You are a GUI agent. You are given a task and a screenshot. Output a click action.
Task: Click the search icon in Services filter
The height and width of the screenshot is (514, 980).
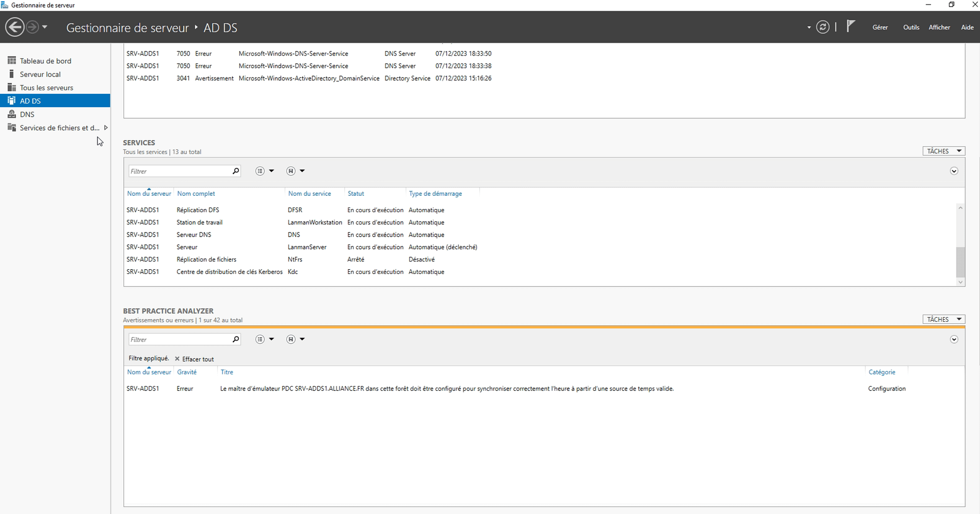point(235,171)
